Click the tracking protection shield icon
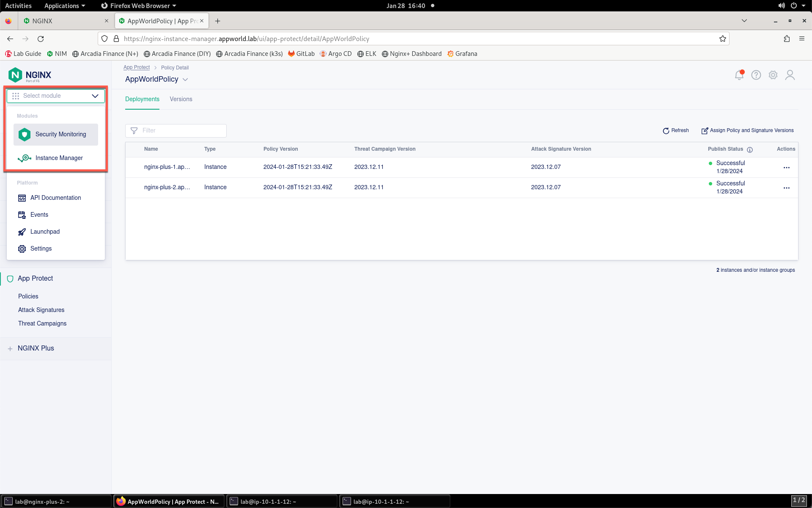The image size is (812, 508). point(104,39)
